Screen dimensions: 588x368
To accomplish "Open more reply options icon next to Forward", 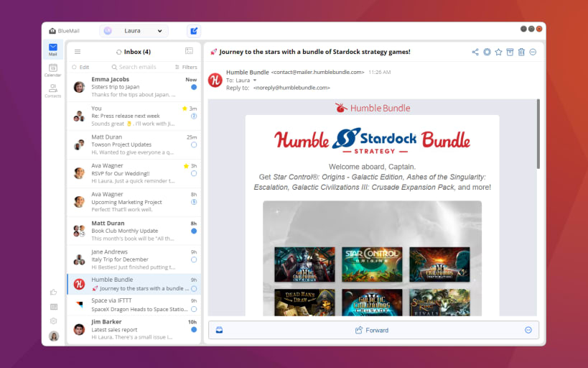I will click(x=528, y=330).
